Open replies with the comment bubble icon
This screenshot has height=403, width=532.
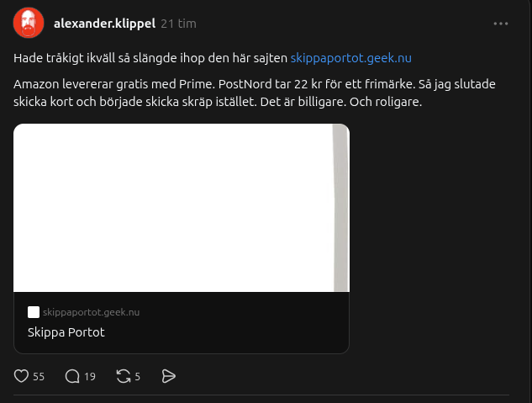tap(72, 376)
